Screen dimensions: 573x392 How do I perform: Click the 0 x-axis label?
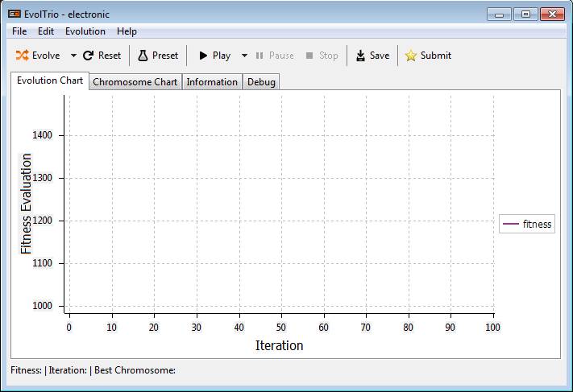(x=69, y=327)
